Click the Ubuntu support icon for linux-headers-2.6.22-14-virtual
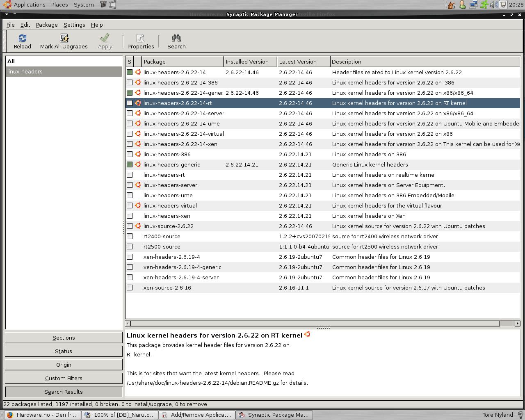Screen dimensions: 525x420 (138, 134)
